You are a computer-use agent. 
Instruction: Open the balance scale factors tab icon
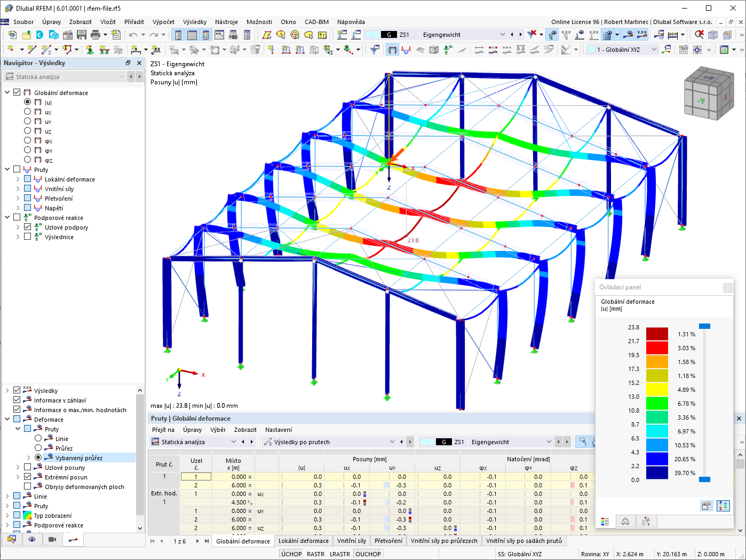[x=625, y=522]
